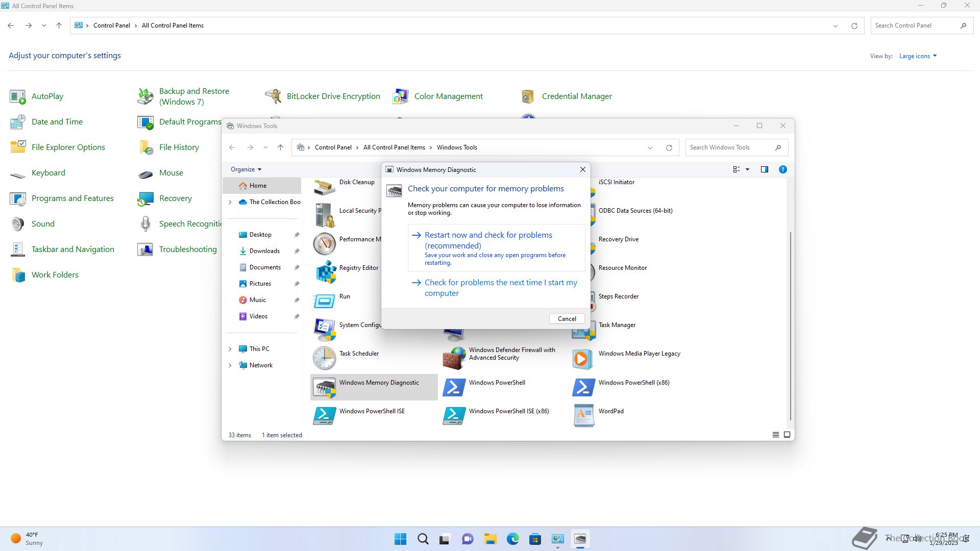The height and width of the screenshot is (551, 980).
Task: Open Taskbar and Navigation icon
Action: [18, 249]
